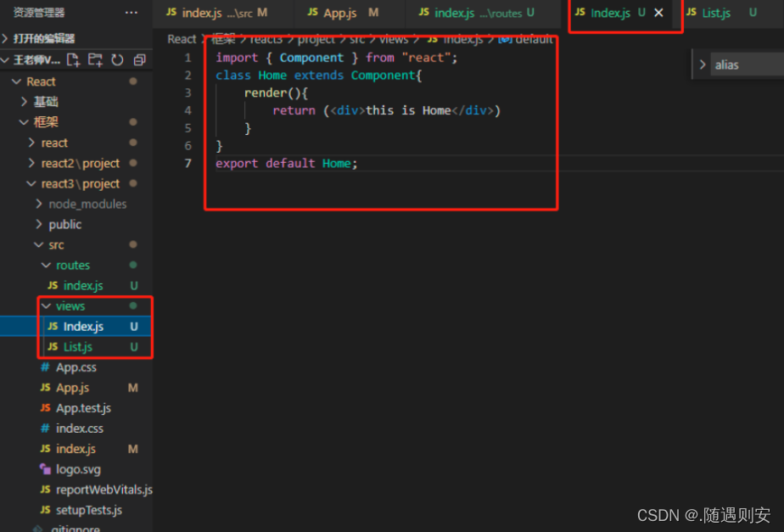Viewport: 784px width, 532px height.
Task: Click the JS icon on the Index.js tab
Action: (581, 13)
